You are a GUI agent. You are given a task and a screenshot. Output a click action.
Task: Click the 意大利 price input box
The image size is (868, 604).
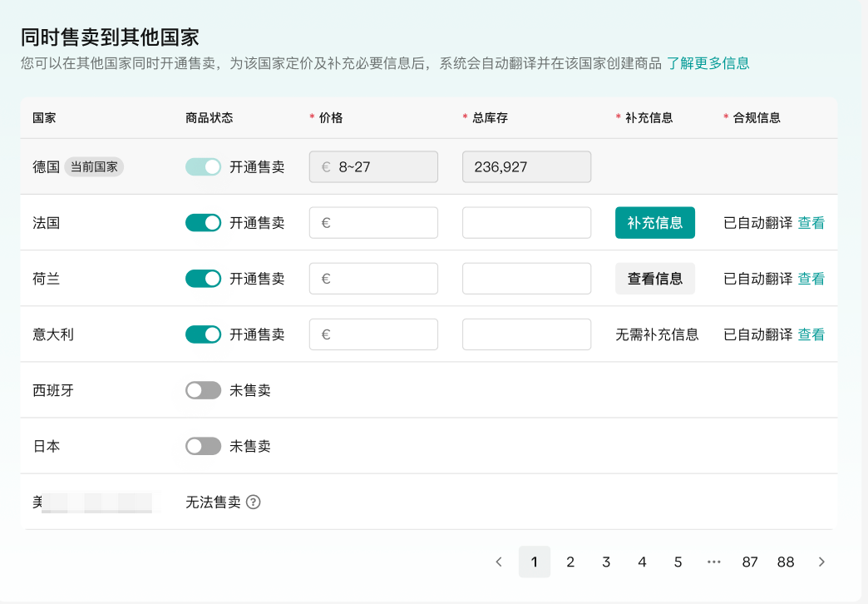point(382,334)
